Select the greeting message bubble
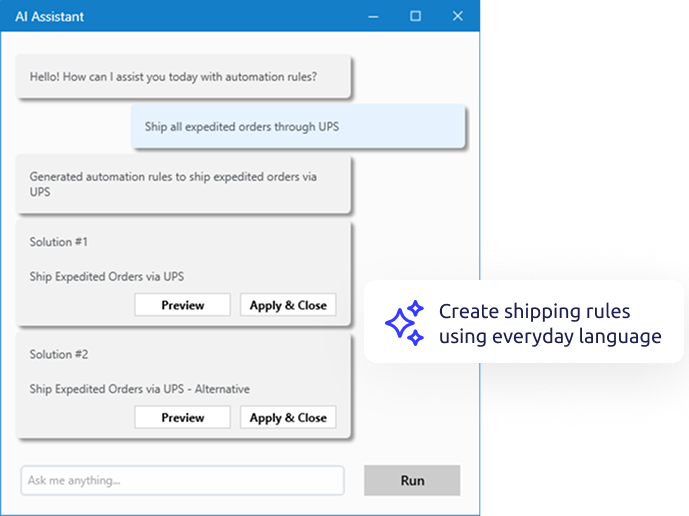This screenshot has width=689, height=516. [184, 76]
